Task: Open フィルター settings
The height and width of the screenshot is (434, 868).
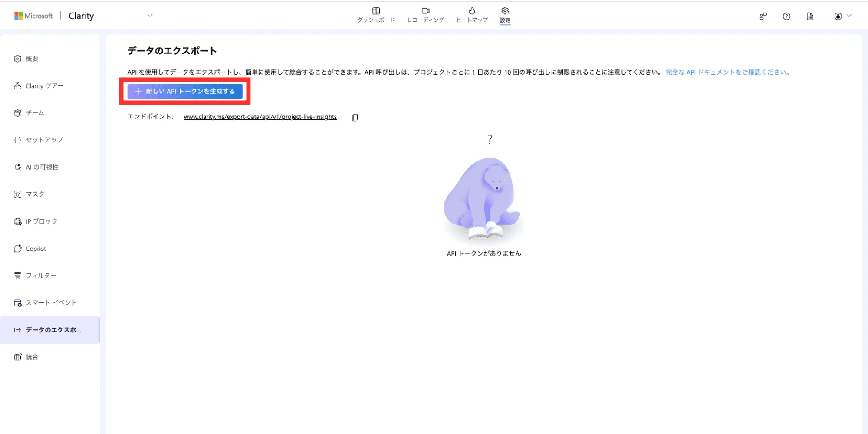Action: 50,276
